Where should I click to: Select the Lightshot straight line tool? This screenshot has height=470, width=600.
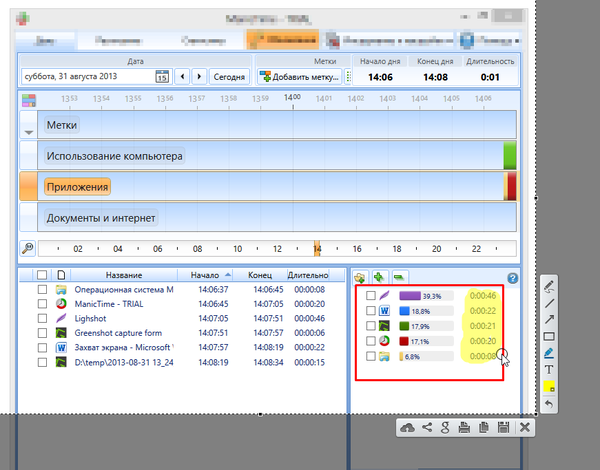click(x=549, y=304)
